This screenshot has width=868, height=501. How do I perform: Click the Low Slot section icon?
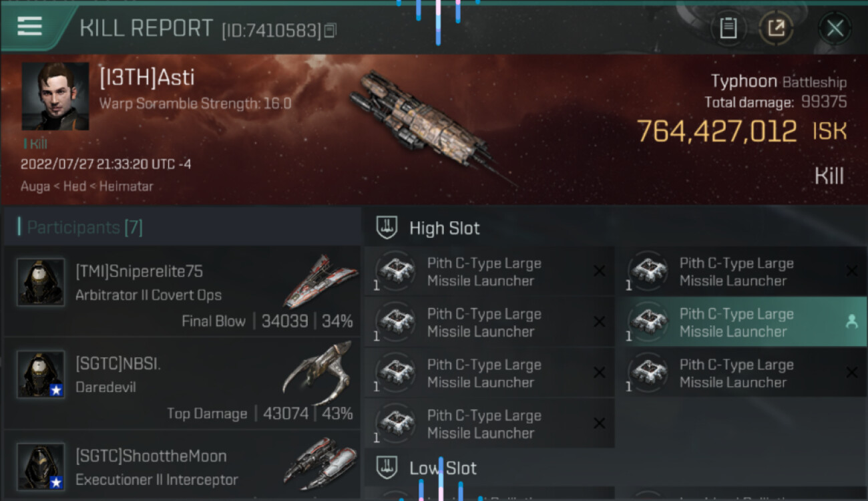coord(387,468)
